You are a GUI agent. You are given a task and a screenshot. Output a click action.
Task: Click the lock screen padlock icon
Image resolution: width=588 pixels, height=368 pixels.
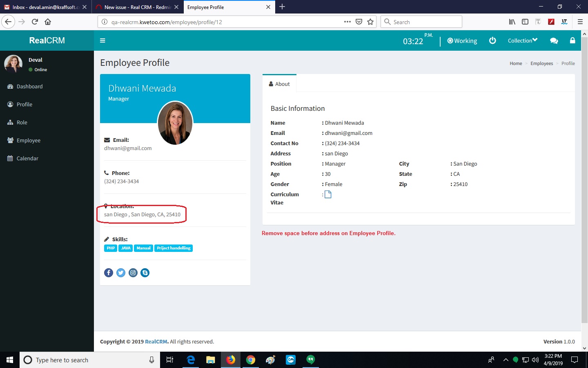[x=572, y=40]
